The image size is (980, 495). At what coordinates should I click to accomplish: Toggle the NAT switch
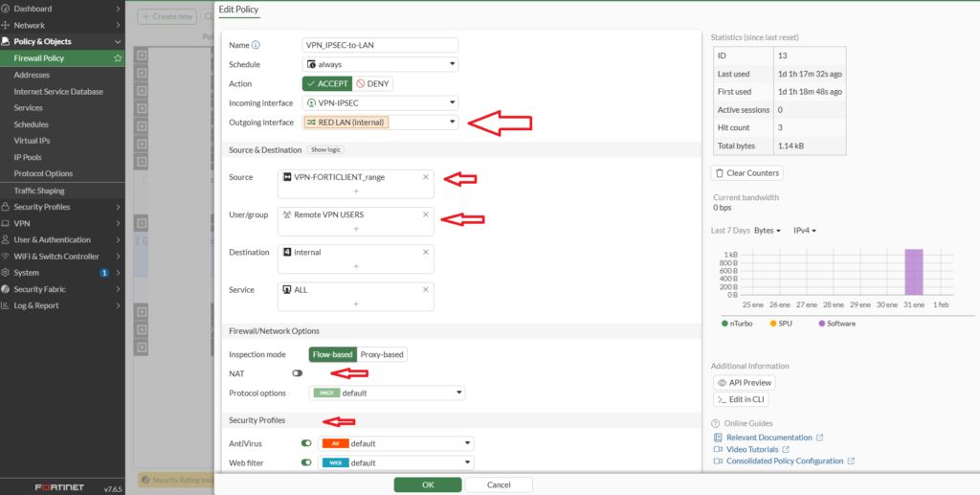point(297,373)
